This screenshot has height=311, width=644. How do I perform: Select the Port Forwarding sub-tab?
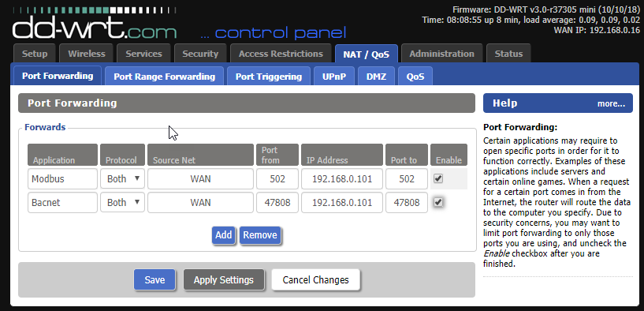[58, 76]
